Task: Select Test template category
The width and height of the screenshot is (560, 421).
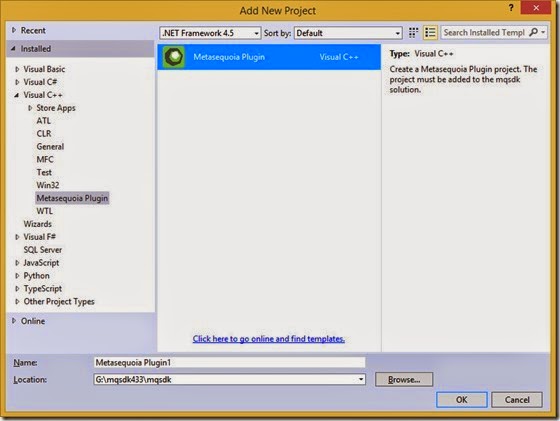Action: (44, 172)
